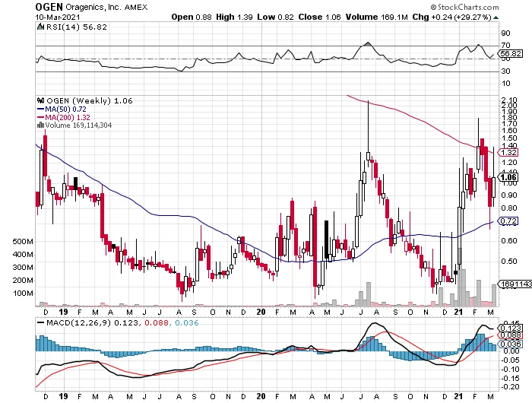Select the black MACD legend line marker
Image resolution: width=532 pixels, height=403 pixels.
41,322
